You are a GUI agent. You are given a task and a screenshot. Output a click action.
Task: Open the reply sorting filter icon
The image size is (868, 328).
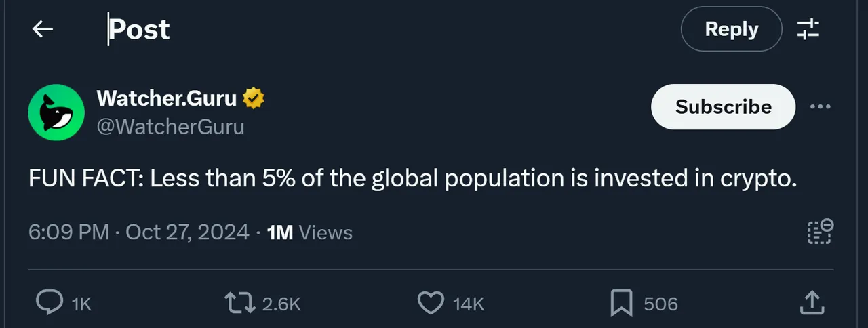click(x=808, y=29)
